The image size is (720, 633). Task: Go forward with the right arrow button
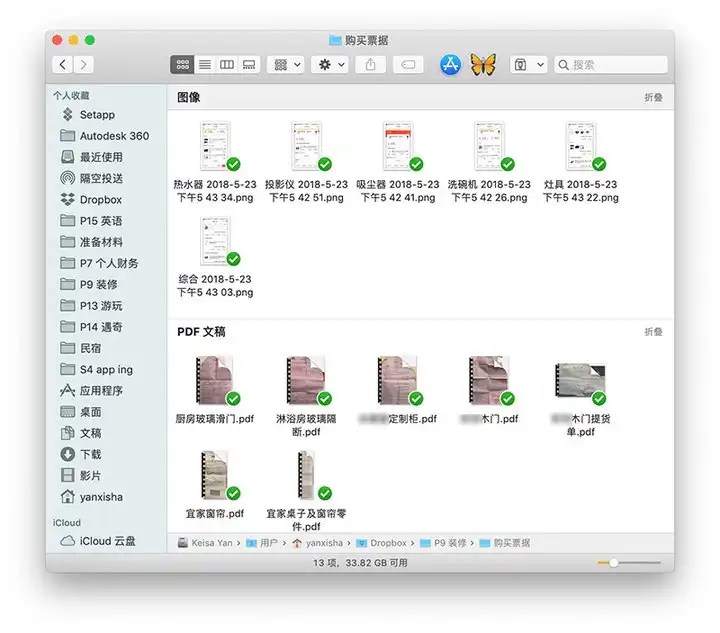coord(84,65)
